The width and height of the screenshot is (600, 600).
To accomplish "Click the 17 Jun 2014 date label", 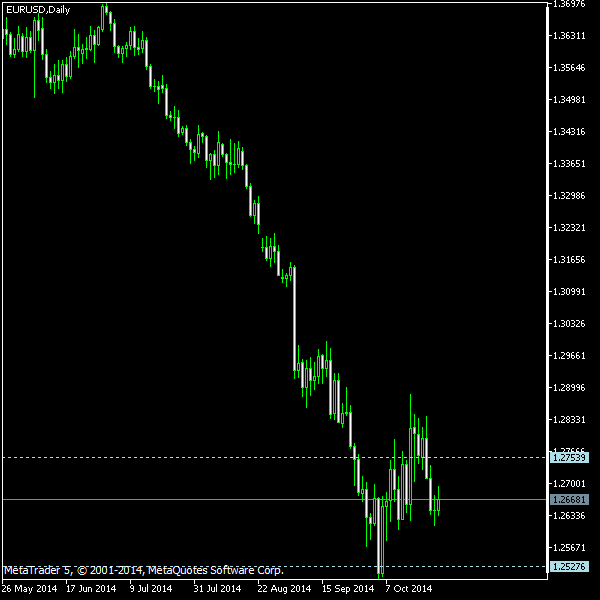I will 91,589.
